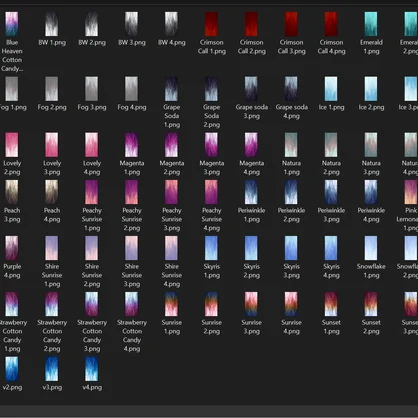Open the Peachy Sunrise 2.png thumbnail
Screen dimensions: 418x418
[132, 192]
